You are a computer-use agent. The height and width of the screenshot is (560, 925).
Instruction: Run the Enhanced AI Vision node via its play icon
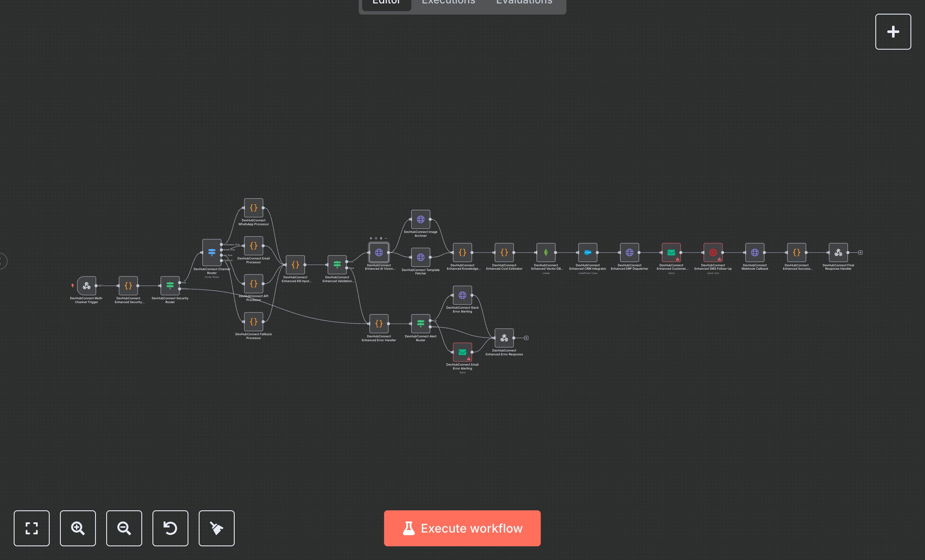pos(371,238)
